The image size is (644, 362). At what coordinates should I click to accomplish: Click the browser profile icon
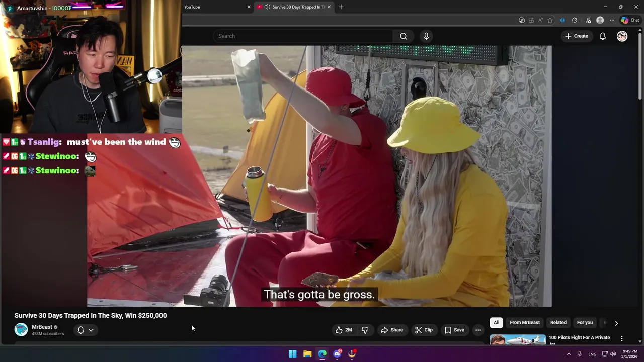600,20
